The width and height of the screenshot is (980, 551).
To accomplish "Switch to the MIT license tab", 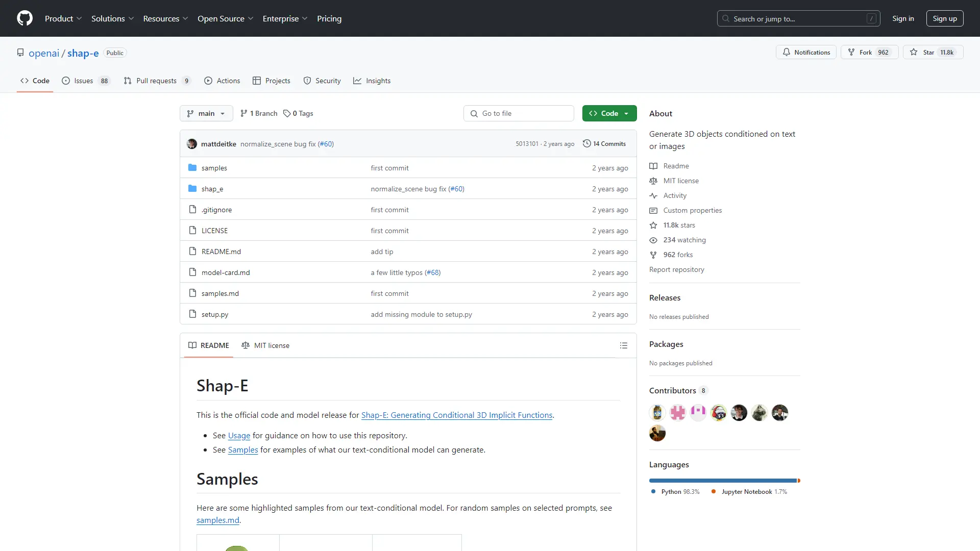I will [265, 345].
